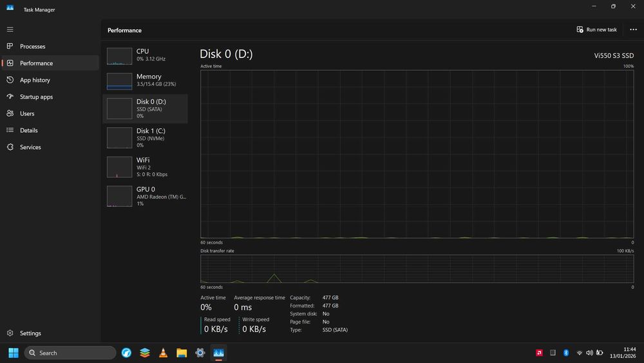Click the Windows Start button
This screenshot has width=644, height=363.
coord(13,353)
